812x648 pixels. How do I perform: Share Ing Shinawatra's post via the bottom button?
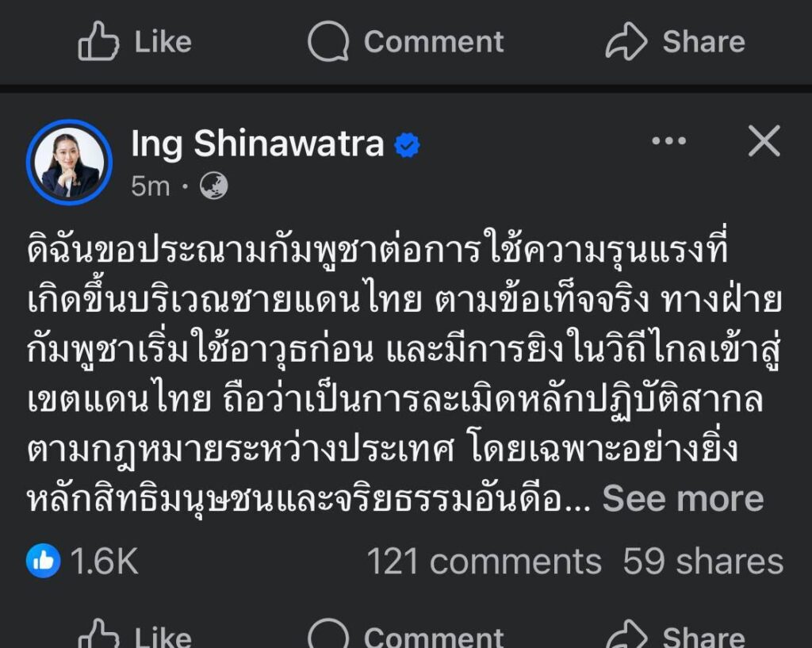tap(674, 637)
